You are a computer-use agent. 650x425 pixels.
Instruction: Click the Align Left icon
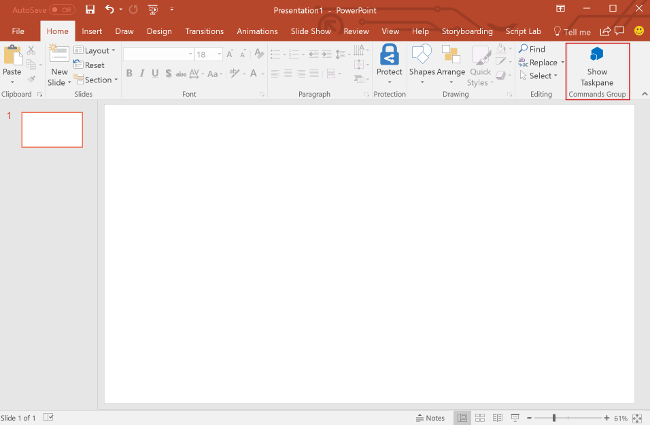click(x=275, y=74)
